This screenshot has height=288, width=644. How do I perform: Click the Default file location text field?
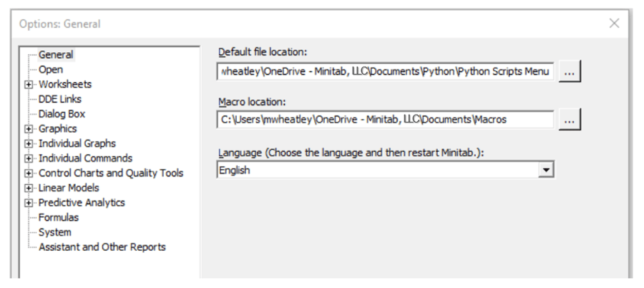pos(385,72)
